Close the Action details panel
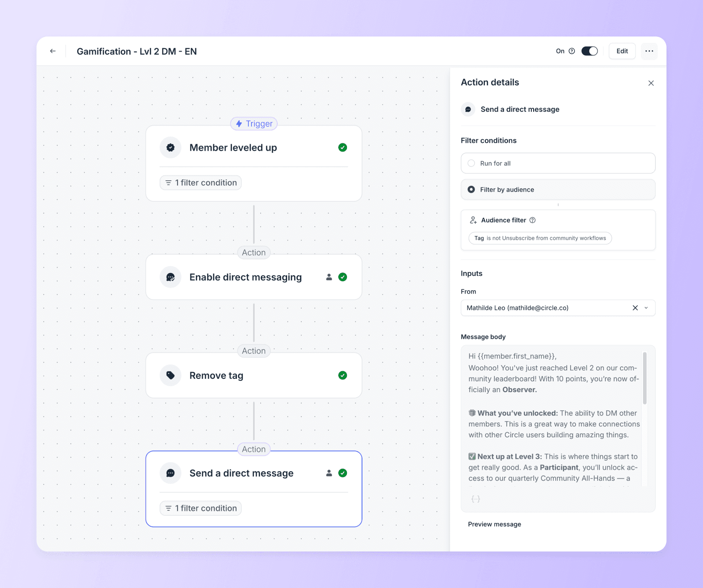 tap(651, 83)
